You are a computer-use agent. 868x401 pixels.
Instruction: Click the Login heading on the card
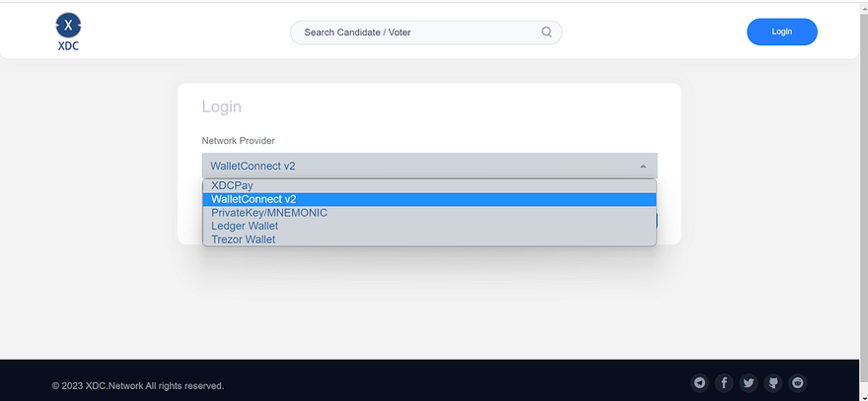(x=221, y=106)
